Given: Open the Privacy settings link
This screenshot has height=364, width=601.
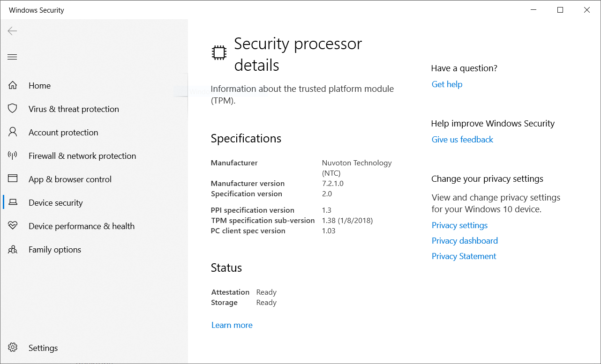Looking at the screenshot, I should click(459, 225).
